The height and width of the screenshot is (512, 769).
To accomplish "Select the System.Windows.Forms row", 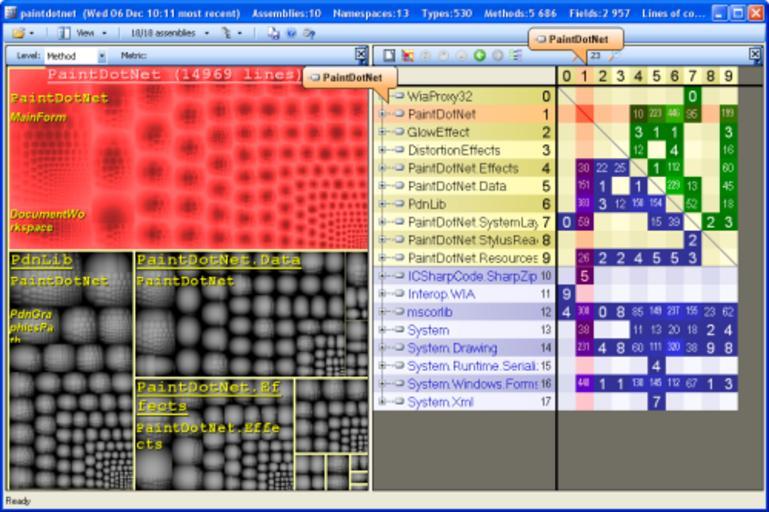I will (x=464, y=384).
